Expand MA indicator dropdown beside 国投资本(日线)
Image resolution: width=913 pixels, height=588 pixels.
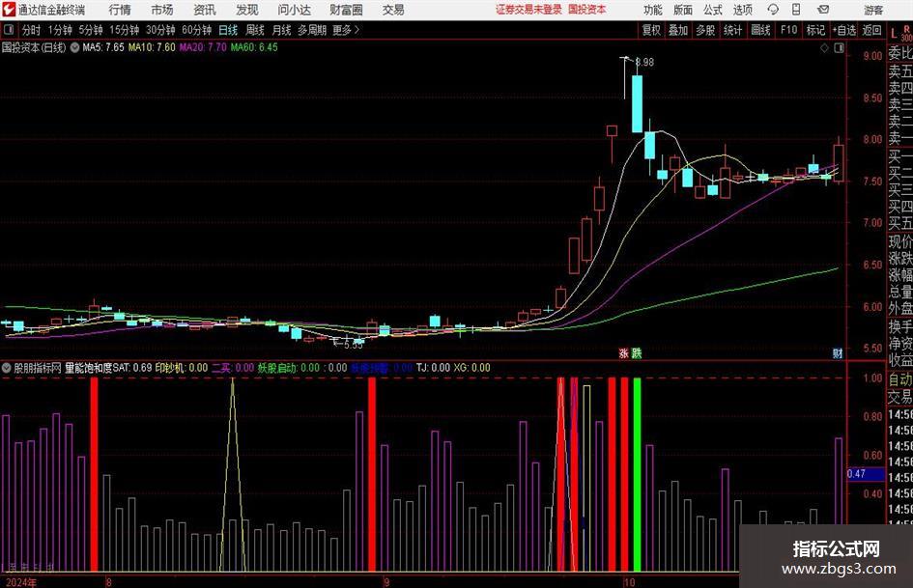pyautogui.click(x=74, y=47)
